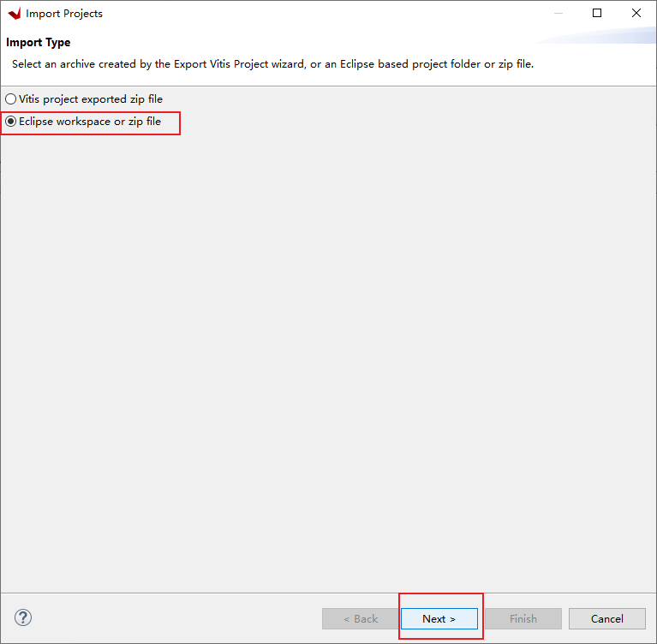Viewport: 657px width, 644px height.
Task: Maximize the Import Projects window
Action: 597,14
